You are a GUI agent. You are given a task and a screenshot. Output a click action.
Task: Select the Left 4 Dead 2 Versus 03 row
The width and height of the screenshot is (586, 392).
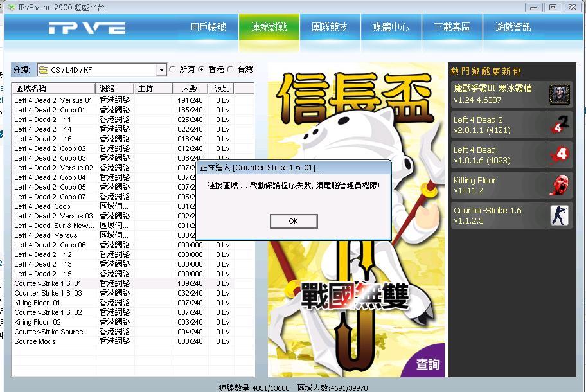(x=105, y=217)
